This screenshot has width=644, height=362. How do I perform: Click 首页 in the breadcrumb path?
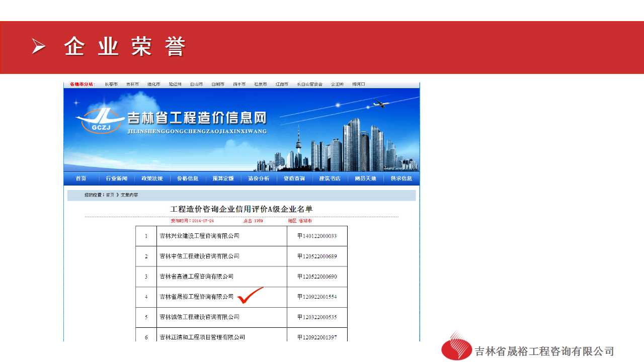(110, 195)
